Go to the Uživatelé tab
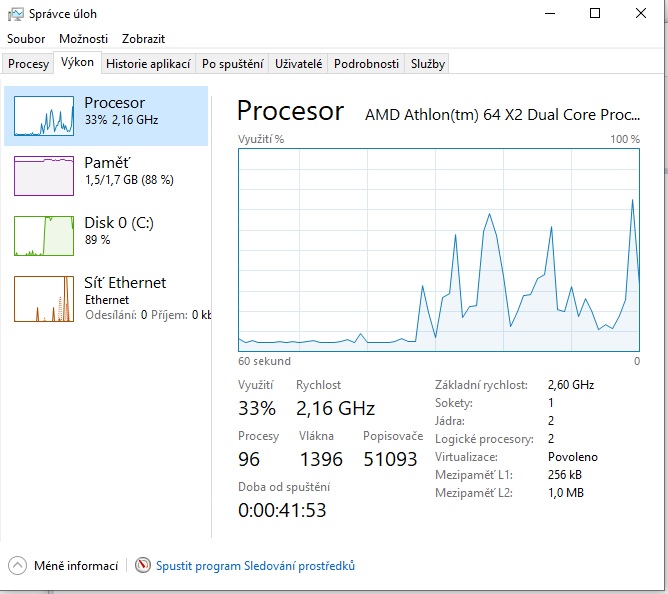668x594 pixels. (x=299, y=64)
